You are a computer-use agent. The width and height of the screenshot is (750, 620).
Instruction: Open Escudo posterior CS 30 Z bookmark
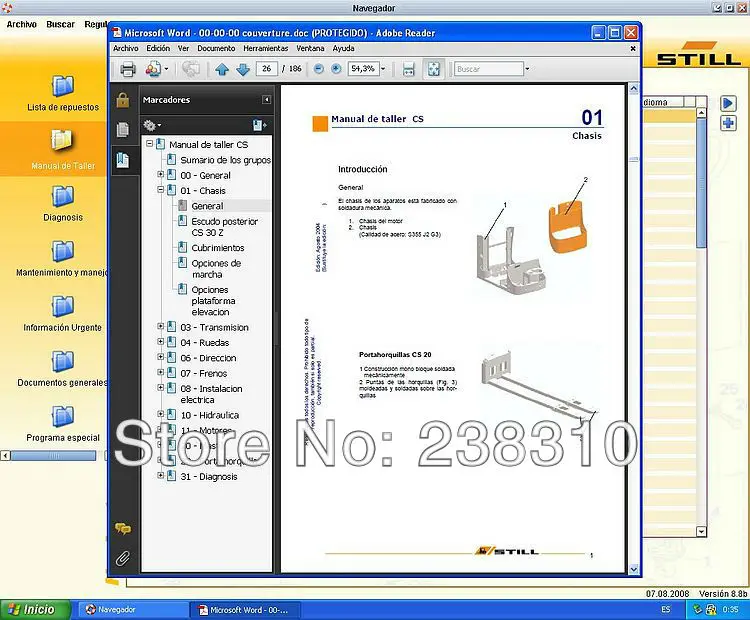224,227
